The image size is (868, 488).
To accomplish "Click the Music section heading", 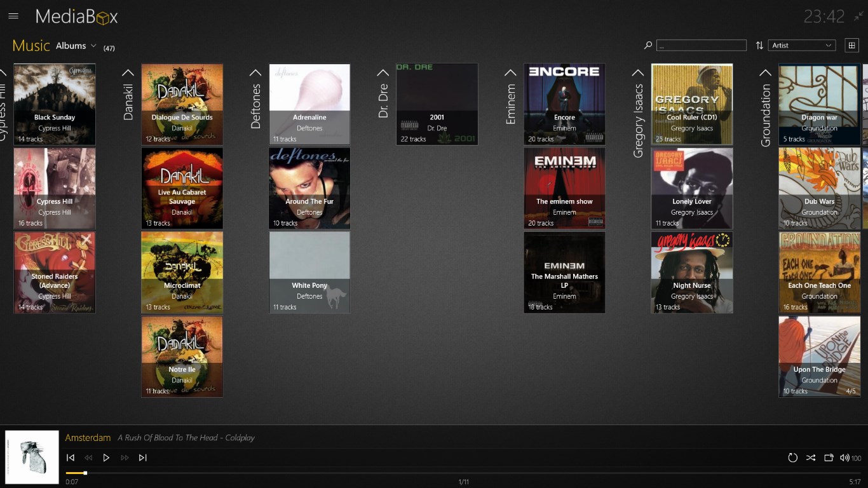I will pyautogui.click(x=31, y=45).
